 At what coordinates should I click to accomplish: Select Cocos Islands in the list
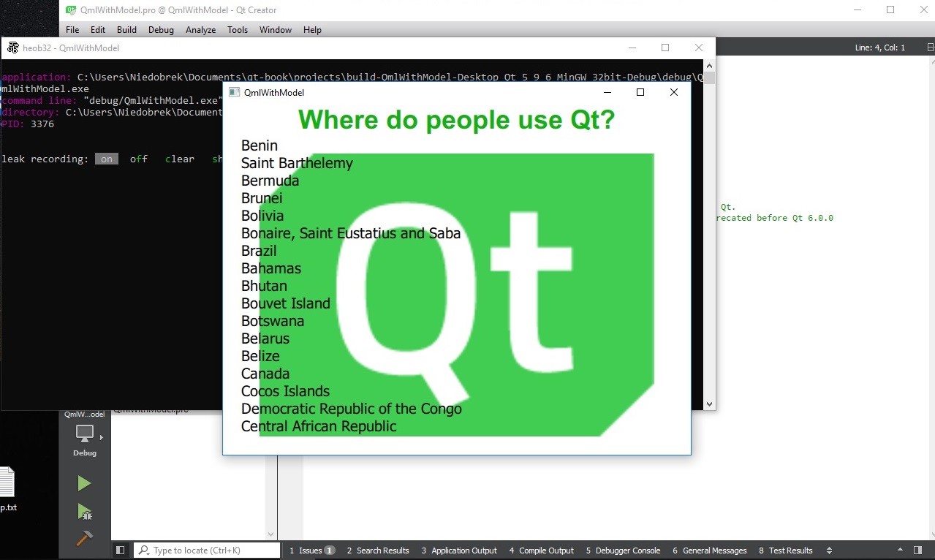pyautogui.click(x=285, y=391)
